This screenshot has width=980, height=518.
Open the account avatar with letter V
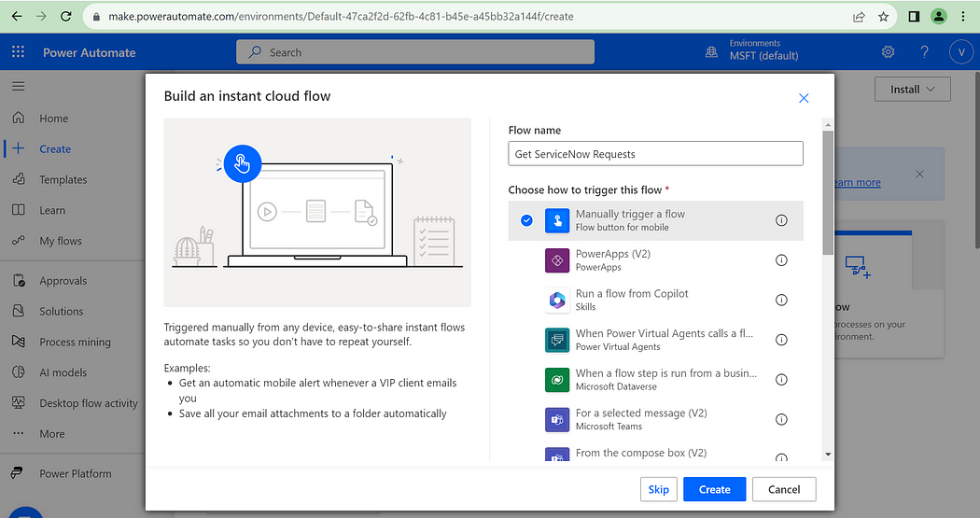pos(961,52)
